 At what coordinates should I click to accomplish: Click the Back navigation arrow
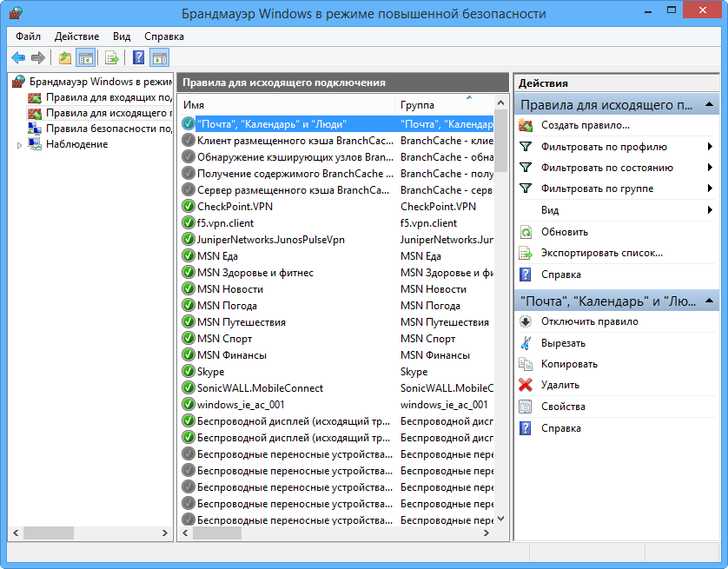click(x=17, y=57)
